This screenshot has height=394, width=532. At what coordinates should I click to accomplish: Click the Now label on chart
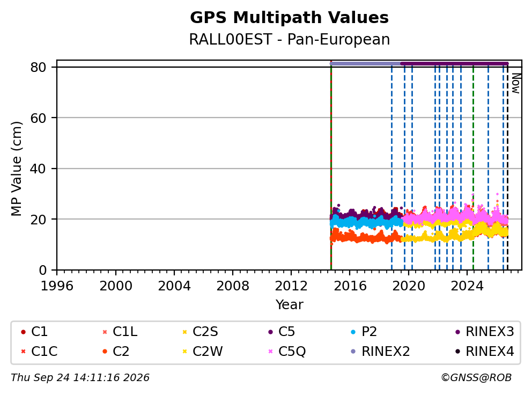516,84
